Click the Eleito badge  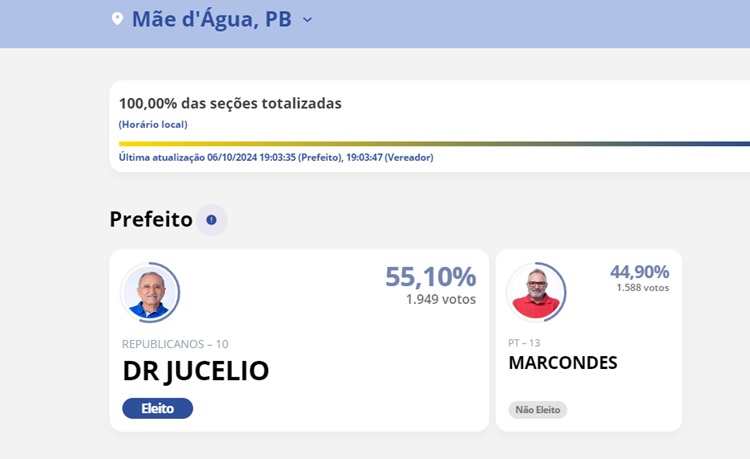pos(157,408)
